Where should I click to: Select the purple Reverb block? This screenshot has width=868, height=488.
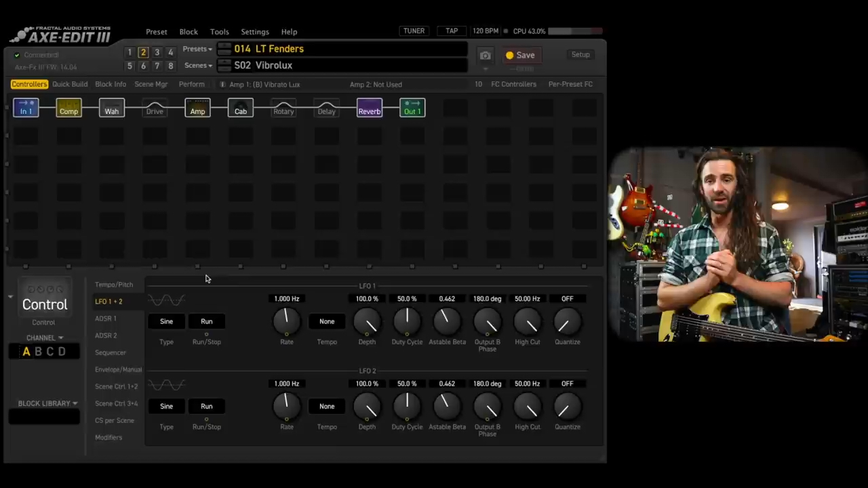tap(370, 108)
